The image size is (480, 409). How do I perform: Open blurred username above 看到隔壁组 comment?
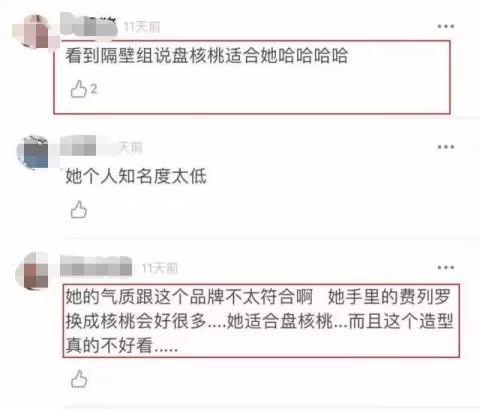(x=89, y=25)
